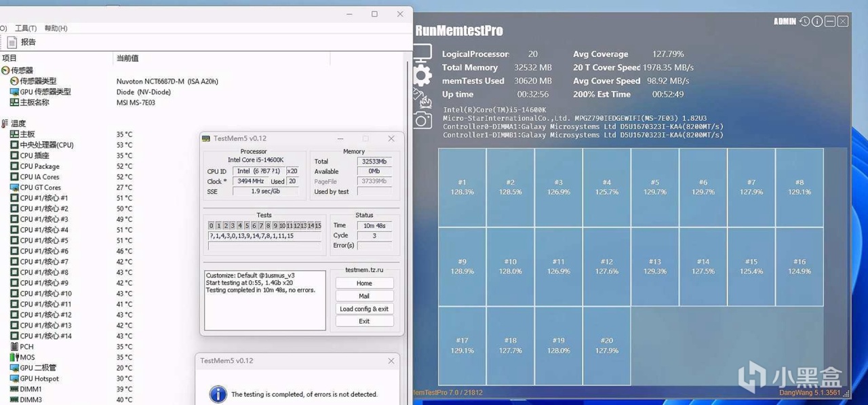Click the Mail button in TestMem5
This screenshot has height=405, width=868.
pyautogui.click(x=364, y=296)
